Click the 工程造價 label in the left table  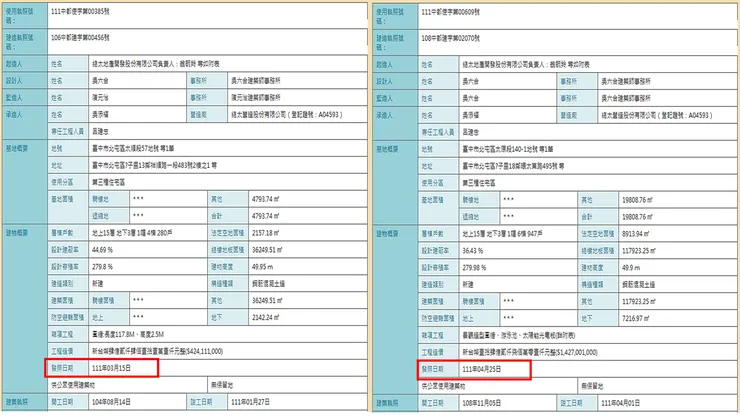62,351
